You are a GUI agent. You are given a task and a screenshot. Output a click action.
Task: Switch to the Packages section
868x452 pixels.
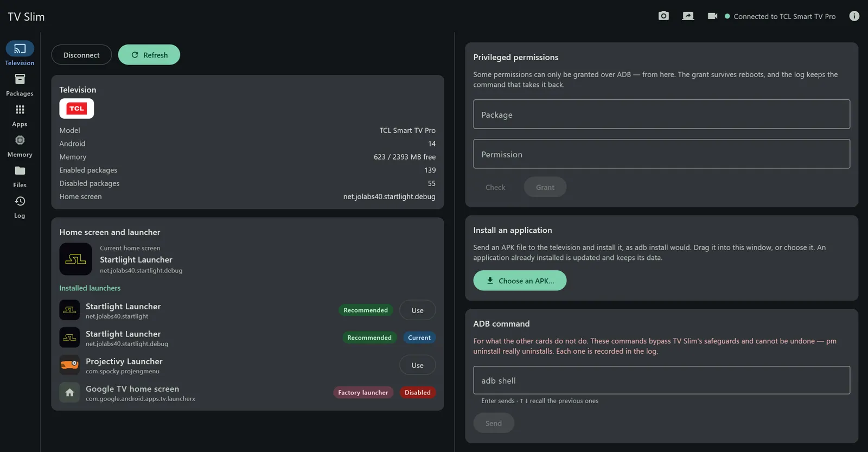click(x=20, y=85)
